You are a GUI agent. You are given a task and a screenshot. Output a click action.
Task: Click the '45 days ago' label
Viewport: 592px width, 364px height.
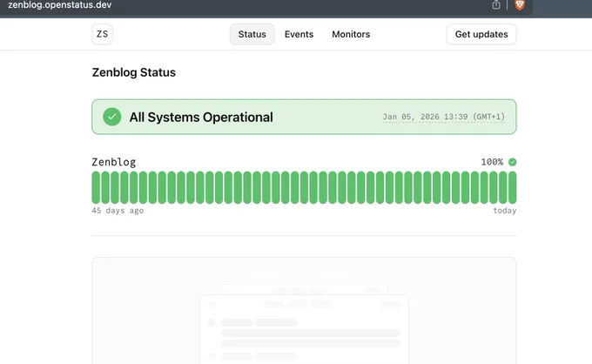point(118,211)
